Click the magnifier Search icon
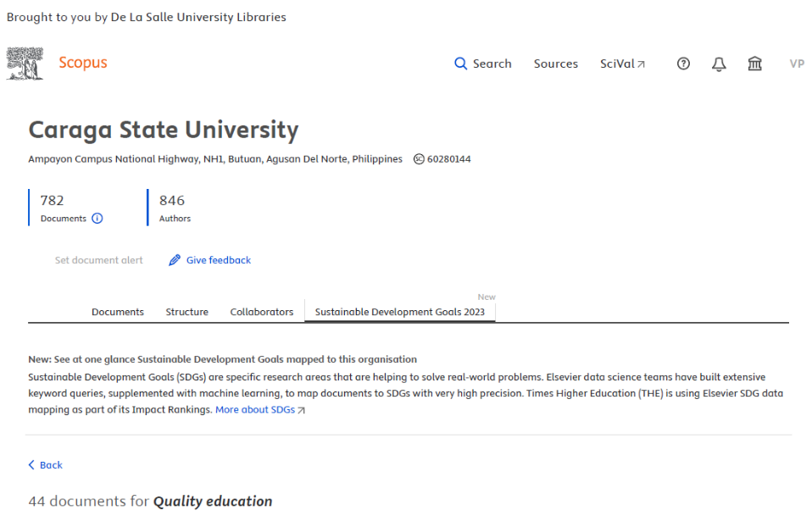 [x=460, y=64]
